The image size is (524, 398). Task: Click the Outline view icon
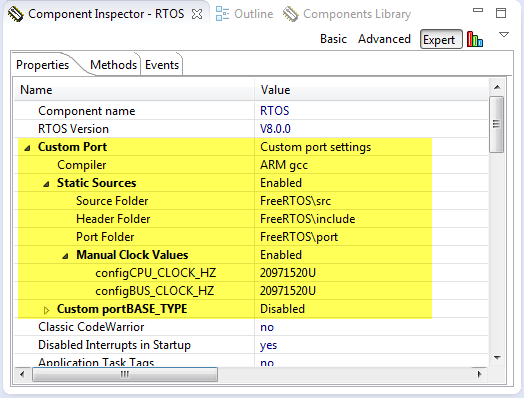click(222, 14)
